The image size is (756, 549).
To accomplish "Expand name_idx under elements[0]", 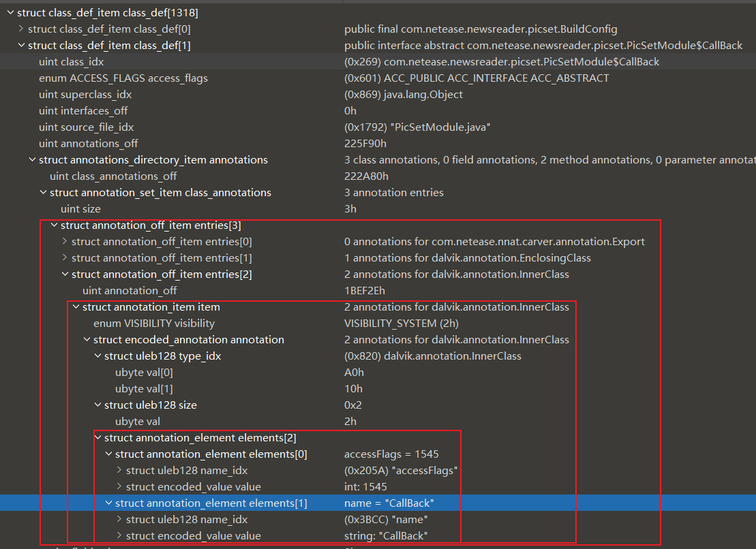I will click(119, 471).
